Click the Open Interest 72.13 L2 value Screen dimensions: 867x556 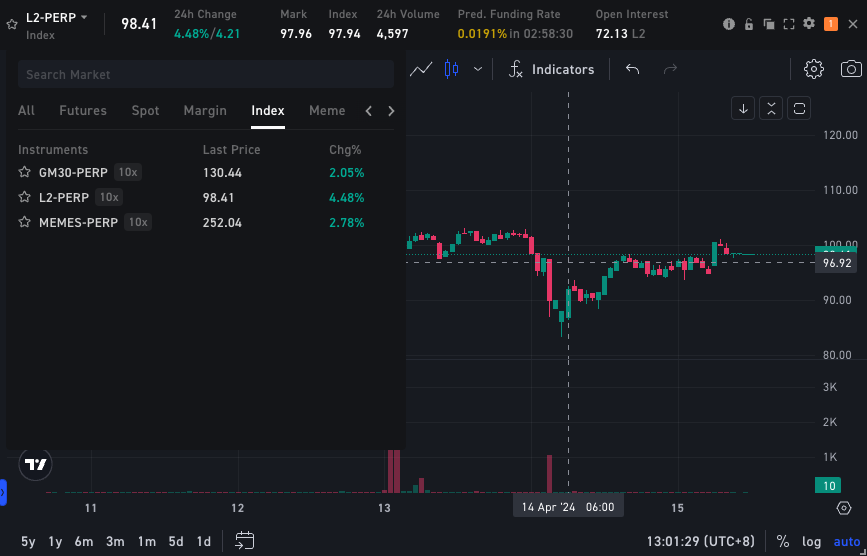coord(620,34)
